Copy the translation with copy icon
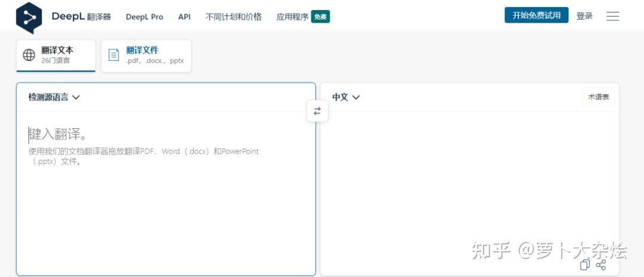 (585, 265)
